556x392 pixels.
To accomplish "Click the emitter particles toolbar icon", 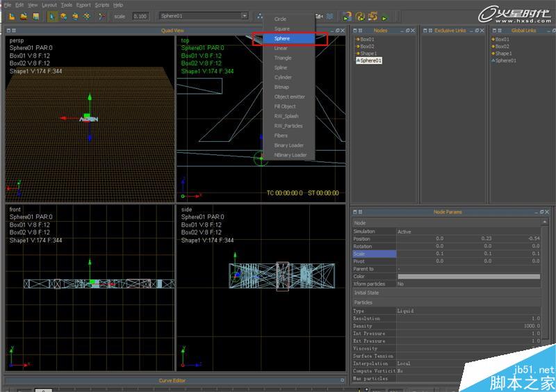I will coord(259,16).
